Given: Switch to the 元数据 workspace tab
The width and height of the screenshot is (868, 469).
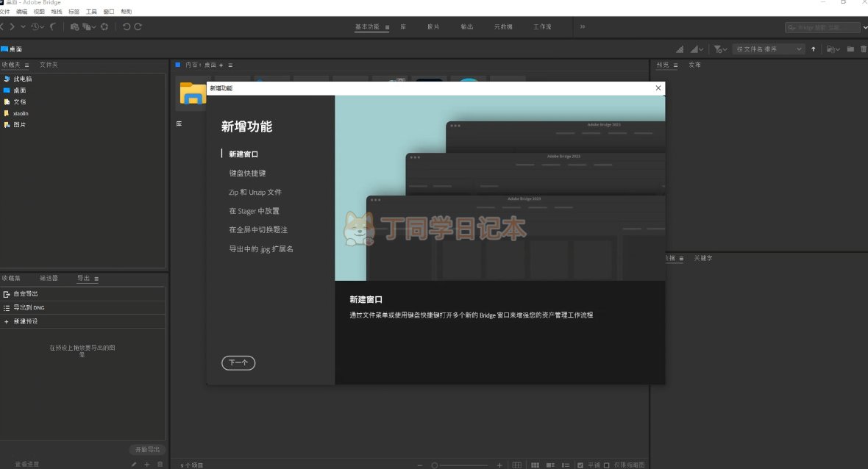Looking at the screenshot, I should coord(503,26).
